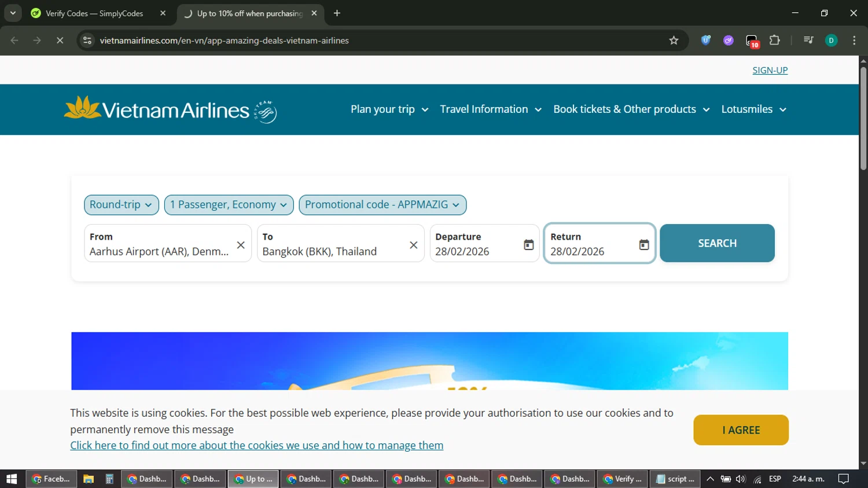The width and height of the screenshot is (868, 488).
Task: Open the blue shield extension
Action: click(x=706, y=41)
